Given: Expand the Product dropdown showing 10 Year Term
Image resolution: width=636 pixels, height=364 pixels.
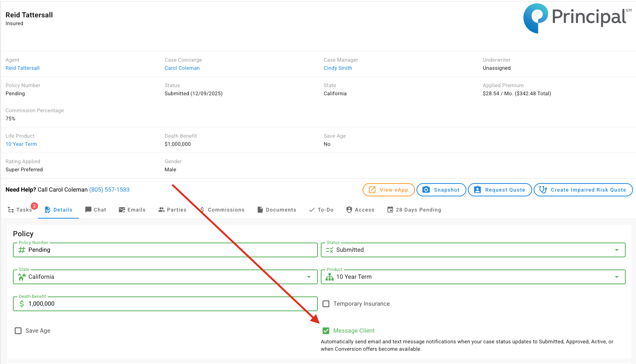Looking at the screenshot, I should (x=616, y=277).
